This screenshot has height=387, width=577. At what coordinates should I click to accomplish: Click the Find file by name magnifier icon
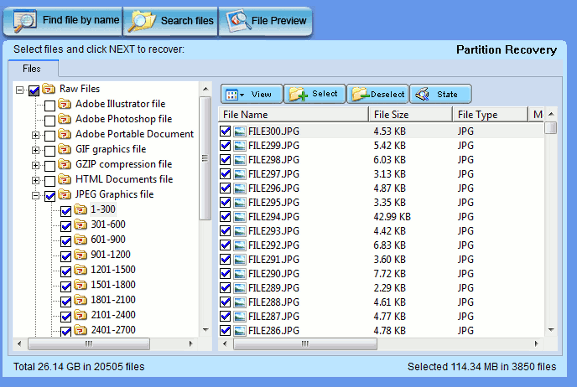[24, 21]
